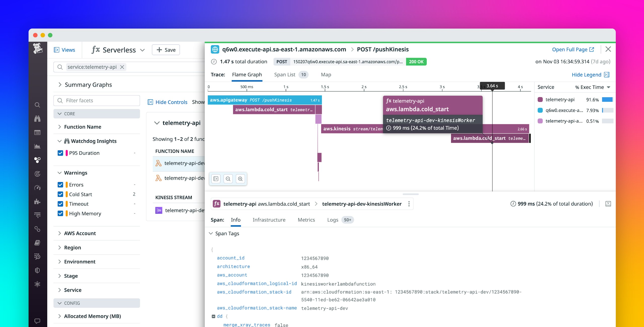Viewport: 644px width, 327px height.
Task: Select the highlighted APM hexagons icon in sidebar
Action: (x=37, y=160)
